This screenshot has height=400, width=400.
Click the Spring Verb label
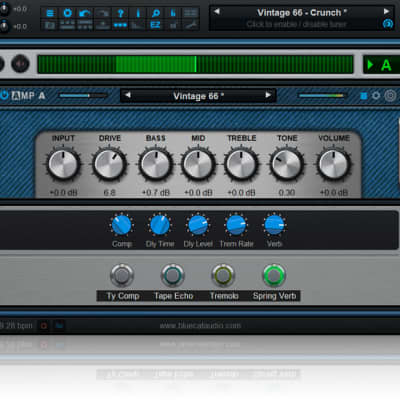274,296
